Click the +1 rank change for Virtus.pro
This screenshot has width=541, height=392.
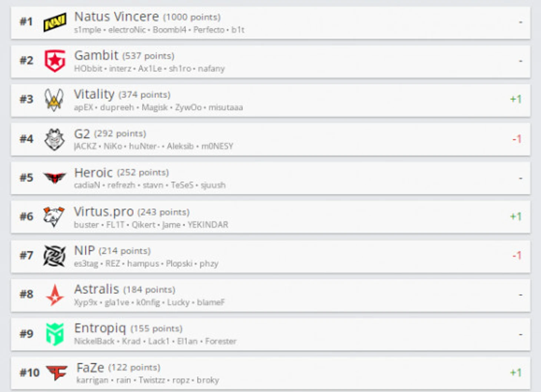[516, 217]
